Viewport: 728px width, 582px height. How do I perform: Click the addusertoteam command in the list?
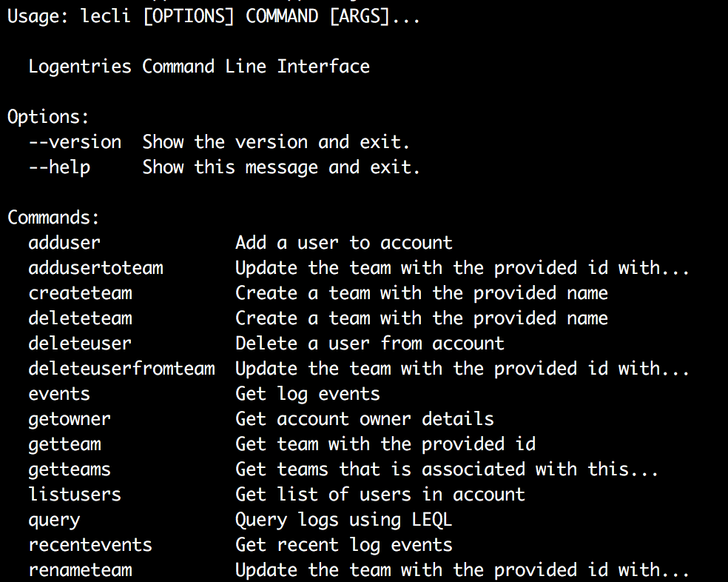[x=95, y=268]
